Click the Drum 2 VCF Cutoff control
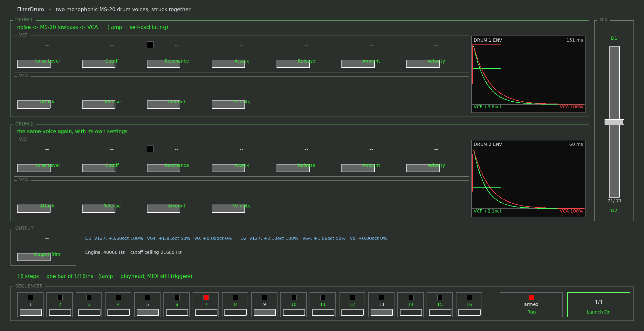 click(x=99, y=168)
